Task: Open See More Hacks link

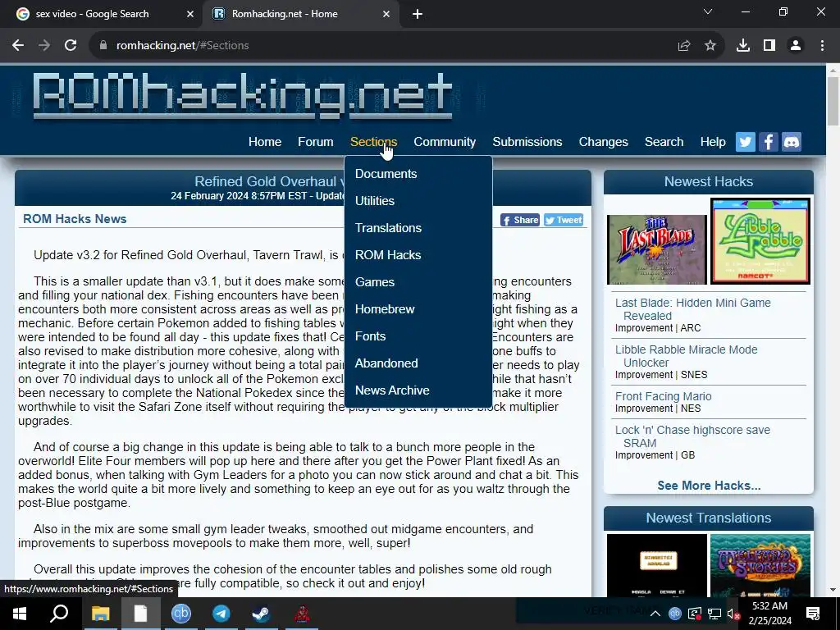Action: tap(709, 486)
